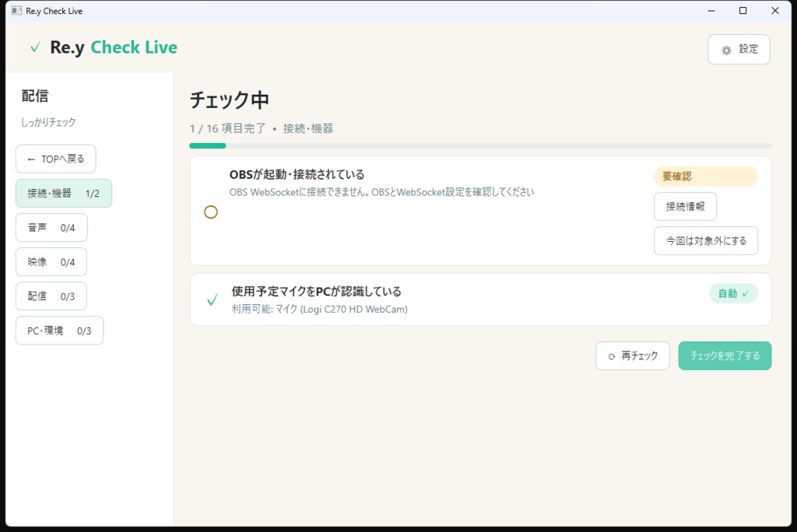
Task: Click the しっかりチェック label in the sidebar
Action: 48,122
